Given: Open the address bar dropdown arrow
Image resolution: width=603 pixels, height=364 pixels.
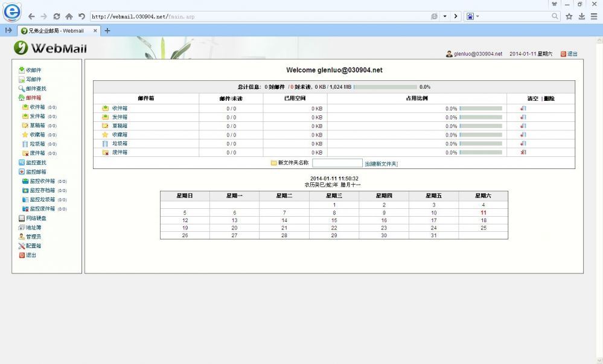Looking at the screenshot, I should click(445, 16).
